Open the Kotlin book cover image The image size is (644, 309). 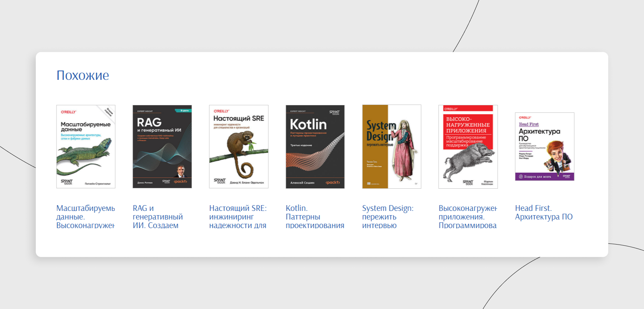(315, 146)
